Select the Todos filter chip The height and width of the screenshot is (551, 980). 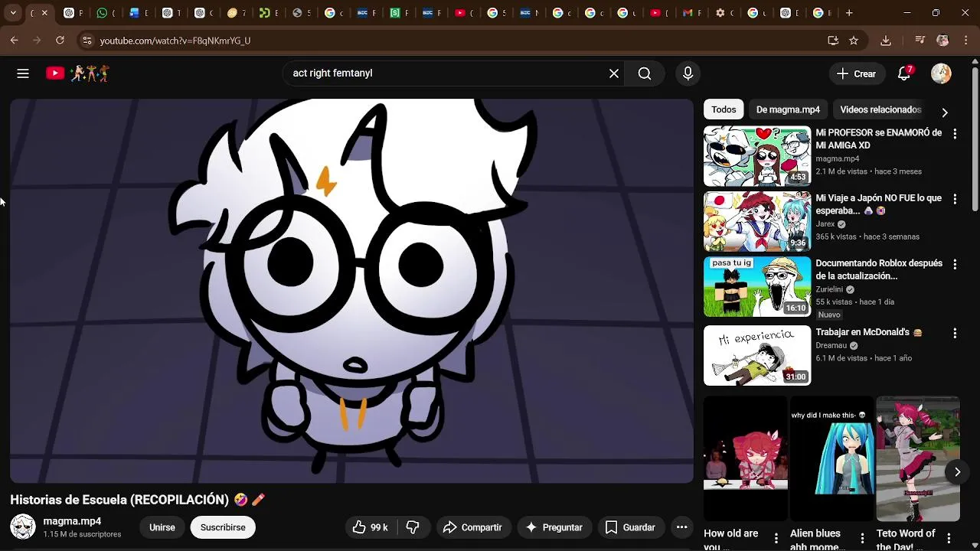click(x=724, y=109)
